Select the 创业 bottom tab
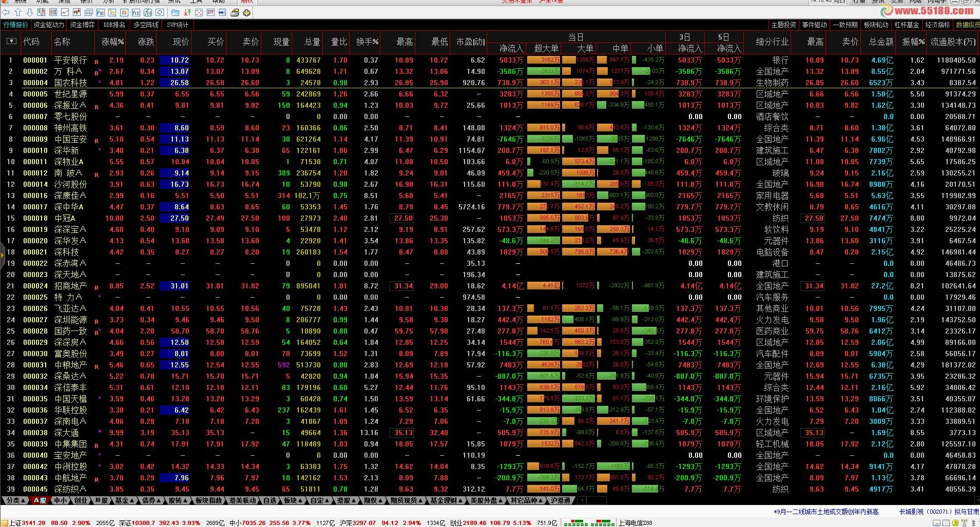 [81, 500]
